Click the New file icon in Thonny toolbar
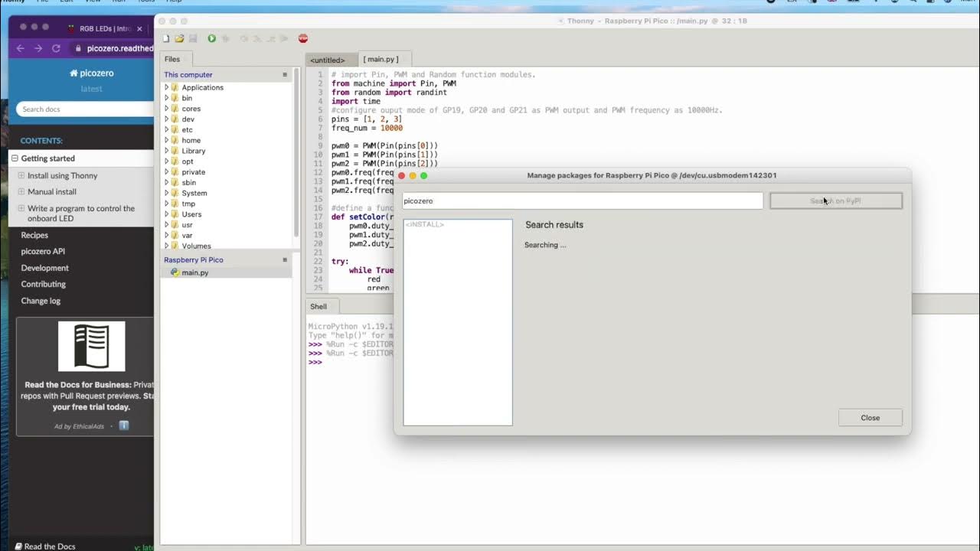Image resolution: width=980 pixels, height=551 pixels. (x=166, y=38)
